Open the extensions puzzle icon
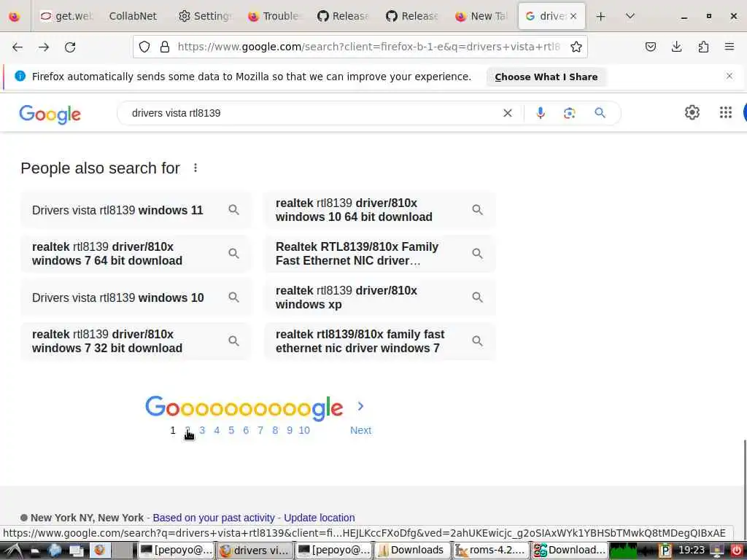The height and width of the screenshot is (560, 747). pyautogui.click(x=703, y=47)
